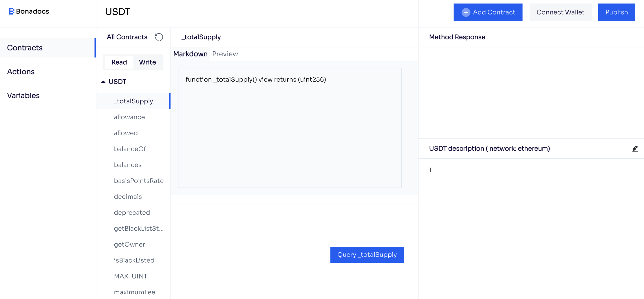The image size is (644, 299).
Task: Click the Connect Wallet button
Action: coord(560,12)
